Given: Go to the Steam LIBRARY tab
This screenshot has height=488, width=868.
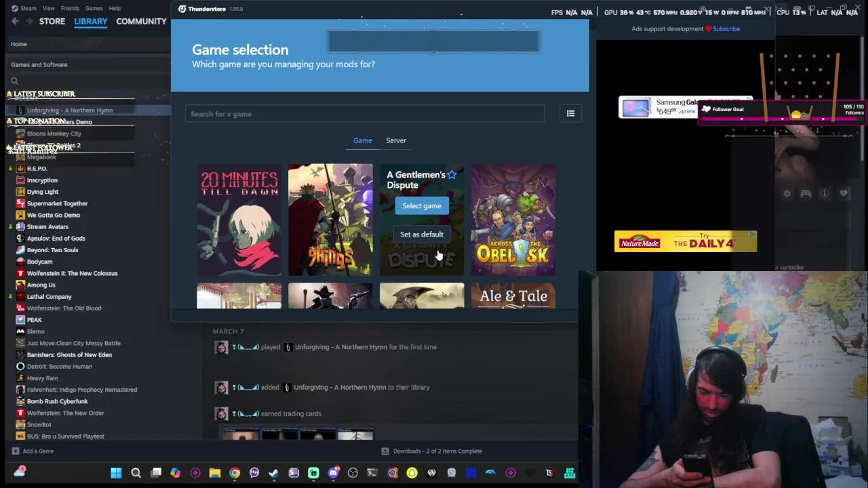Looking at the screenshot, I should (91, 21).
